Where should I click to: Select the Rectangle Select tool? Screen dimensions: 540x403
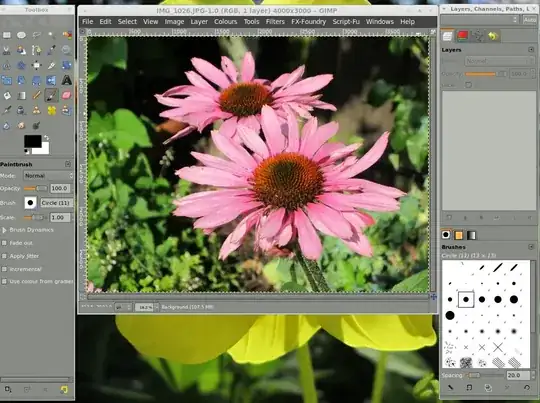(x=7, y=35)
